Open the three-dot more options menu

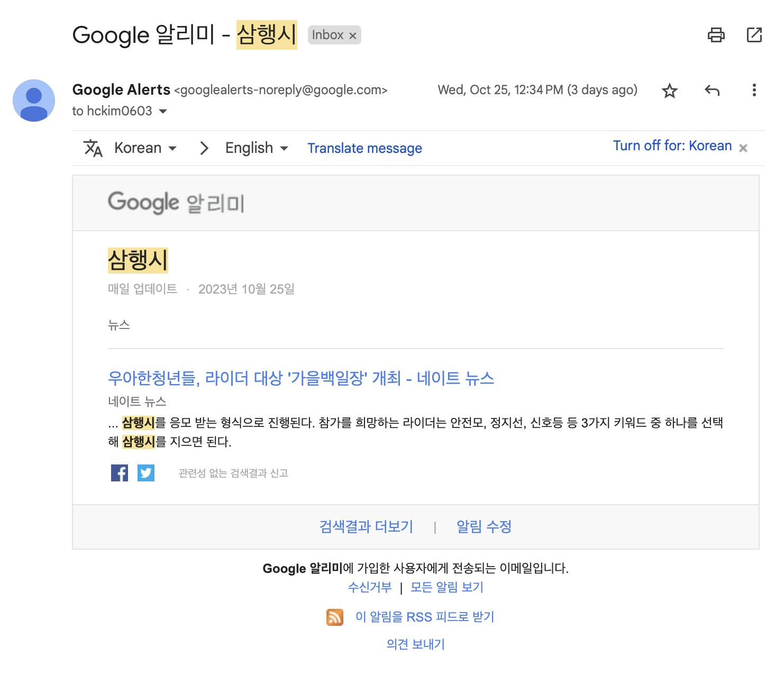pyautogui.click(x=754, y=90)
